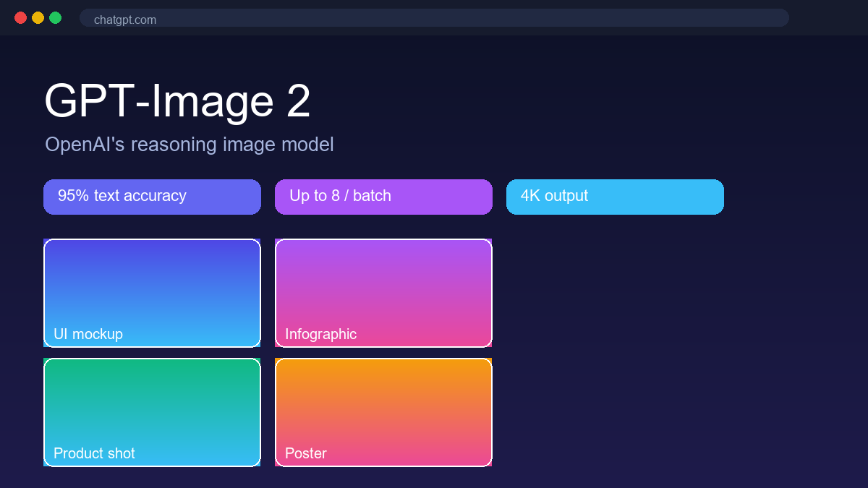Click the GPT-Image 2 heading

pyautogui.click(x=177, y=101)
